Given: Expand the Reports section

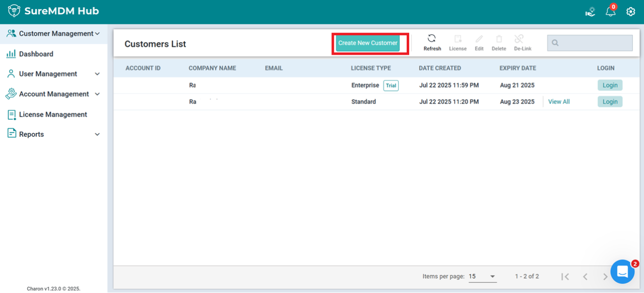Looking at the screenshot, I should [x=97, y=134].
